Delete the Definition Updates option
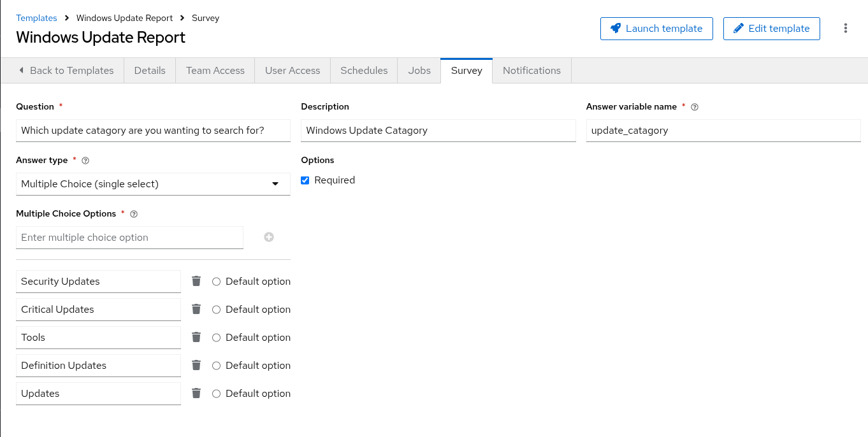Image resolution: width=868 pixels, height=437 pixels. (196, 365)
